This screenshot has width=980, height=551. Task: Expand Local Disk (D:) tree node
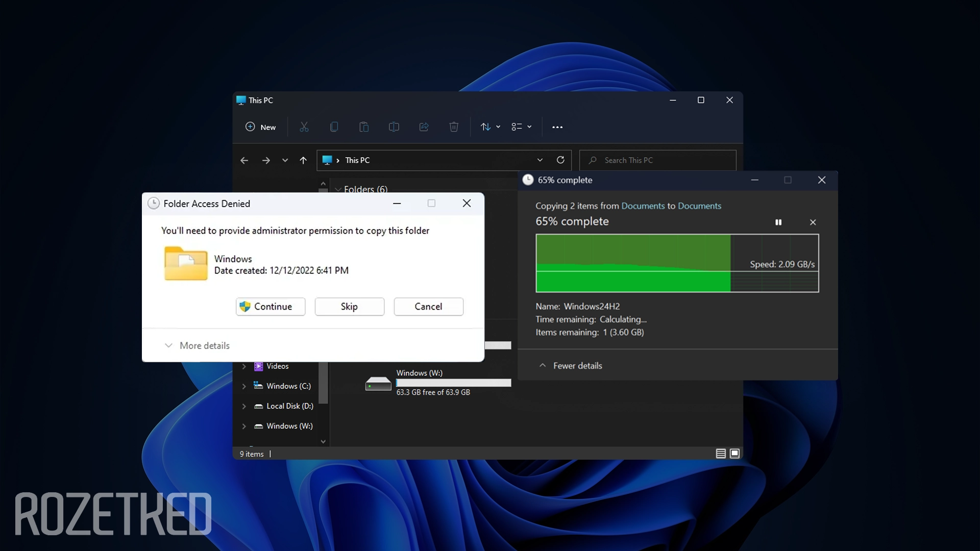(x=244, y=406)
